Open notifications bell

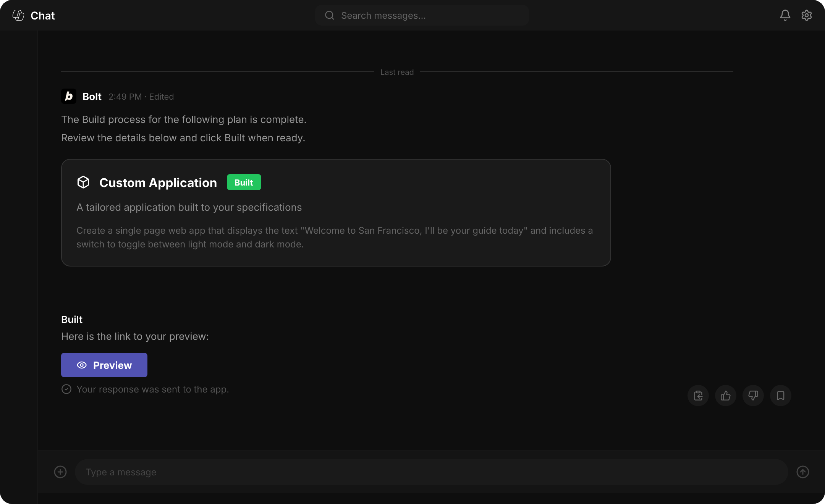click(785, 15)
